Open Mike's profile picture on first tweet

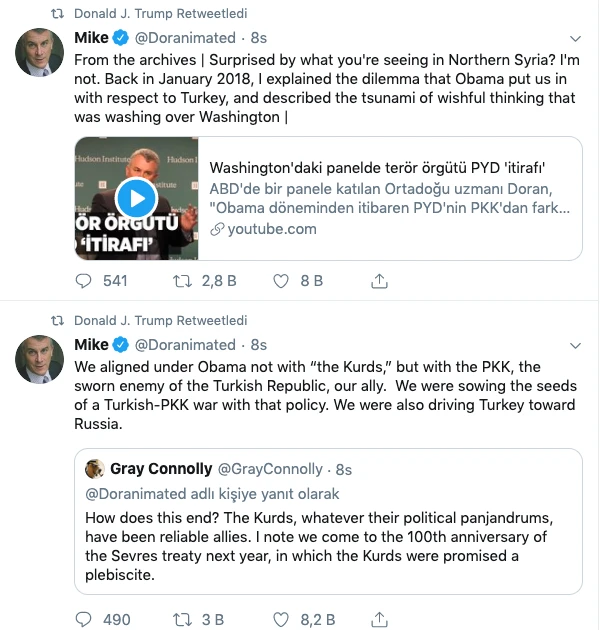click(x=40, y=53)
